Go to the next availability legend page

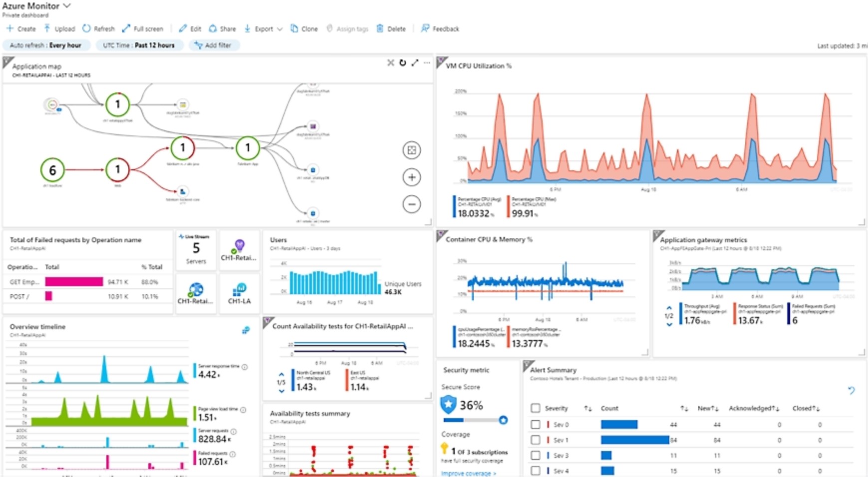[282, 391]
